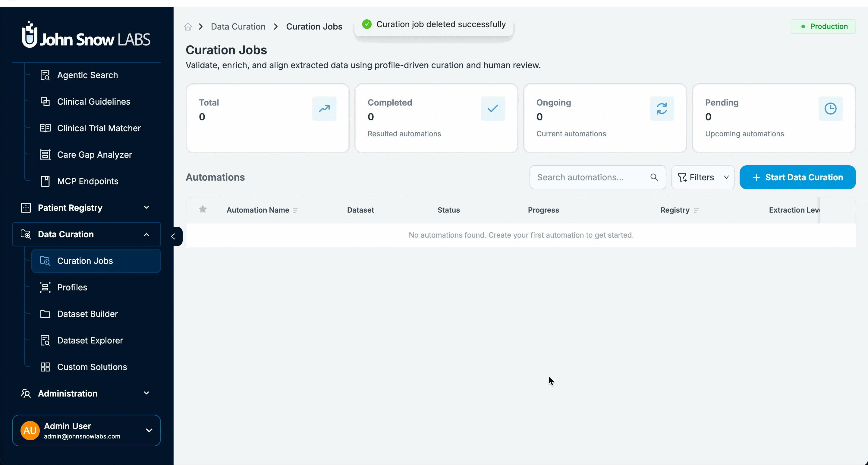The height and width of the screenshot is (465, 868).
Task: Expand the Administration section chevron
Action: pyautogui.click(x=146, y=393)
